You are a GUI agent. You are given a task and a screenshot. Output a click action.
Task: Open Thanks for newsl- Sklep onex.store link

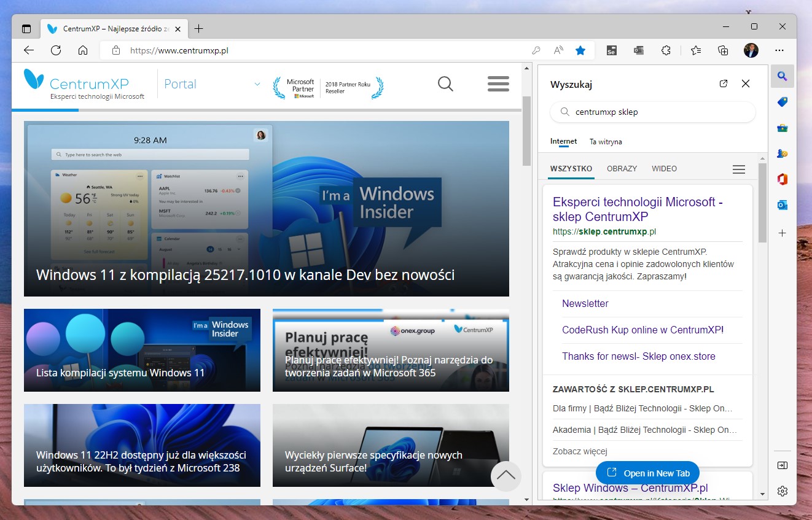point(639,356)
